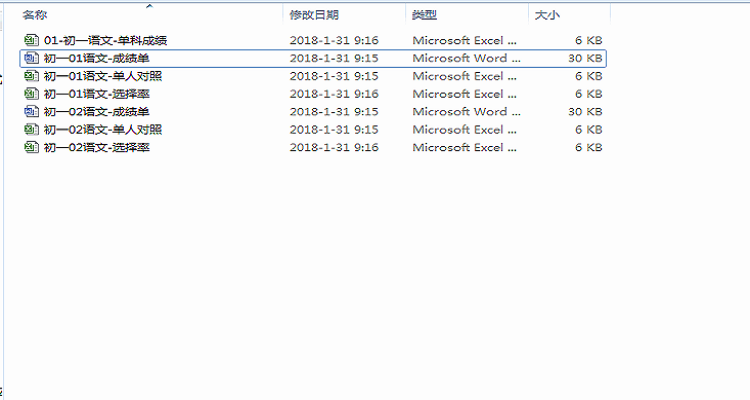The image size is (750, 400).
Task: Click the Word icon of 初一02语文-成绩单
Action: tap(30, 112)
